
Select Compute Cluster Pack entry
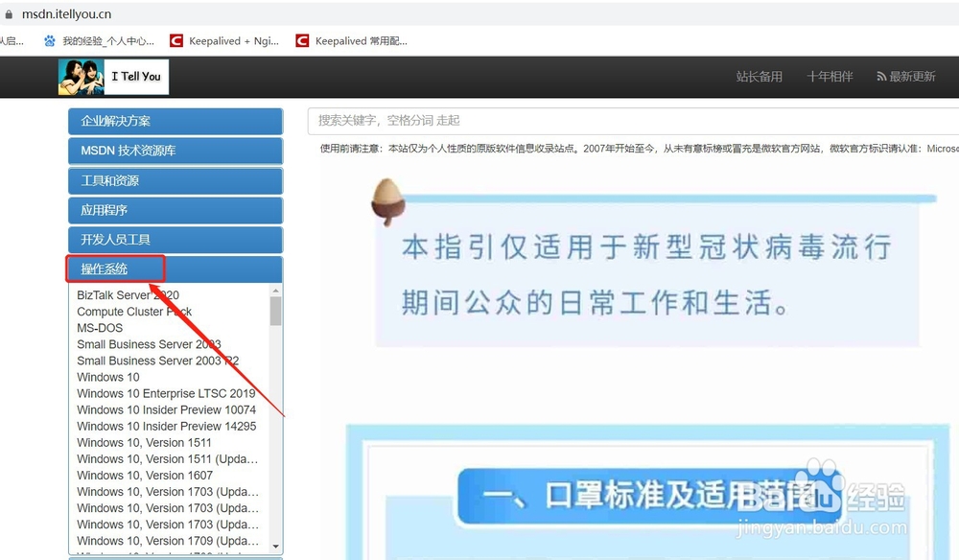pyautogui.click(x=134, y=312)
